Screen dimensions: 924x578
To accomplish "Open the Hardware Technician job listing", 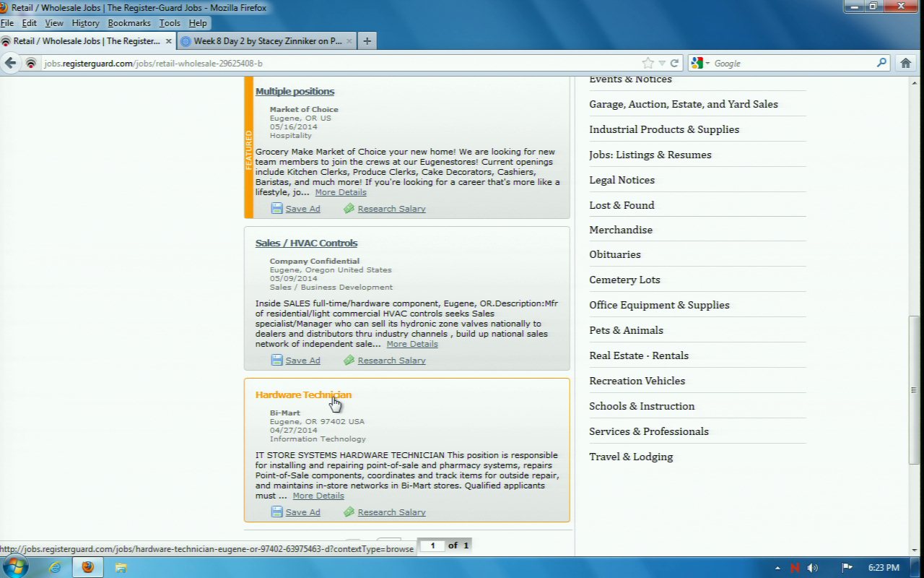I will point(303,394).
